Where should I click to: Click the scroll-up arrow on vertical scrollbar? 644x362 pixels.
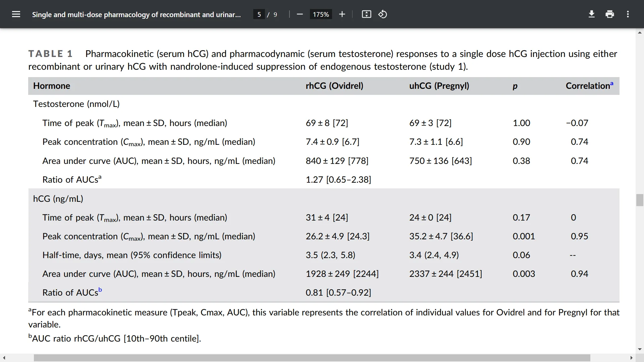(x=640, y=33)
